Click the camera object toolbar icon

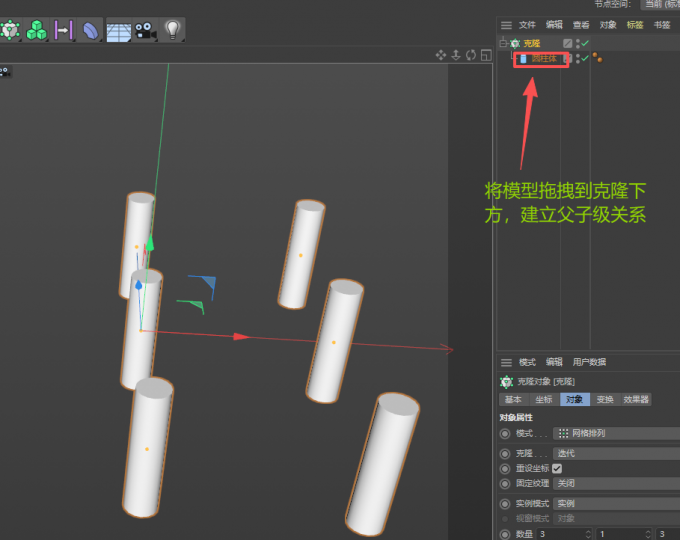click(x=145, y=30)
